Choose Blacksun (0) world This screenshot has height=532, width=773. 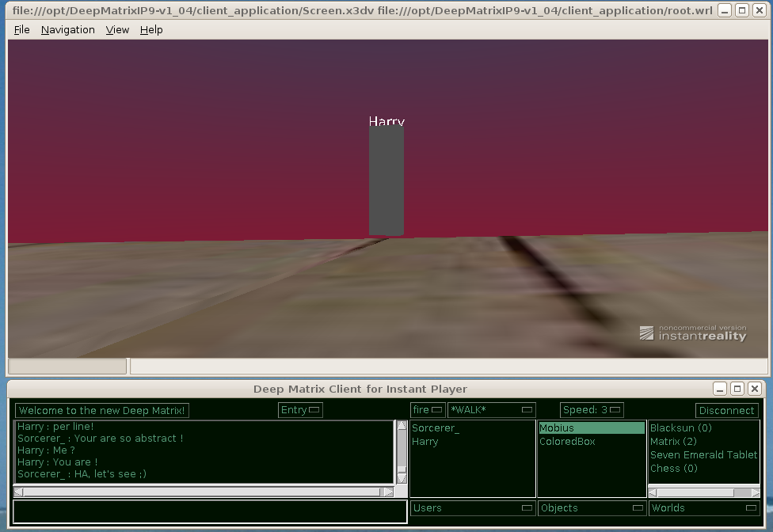[x=680, y=428]
